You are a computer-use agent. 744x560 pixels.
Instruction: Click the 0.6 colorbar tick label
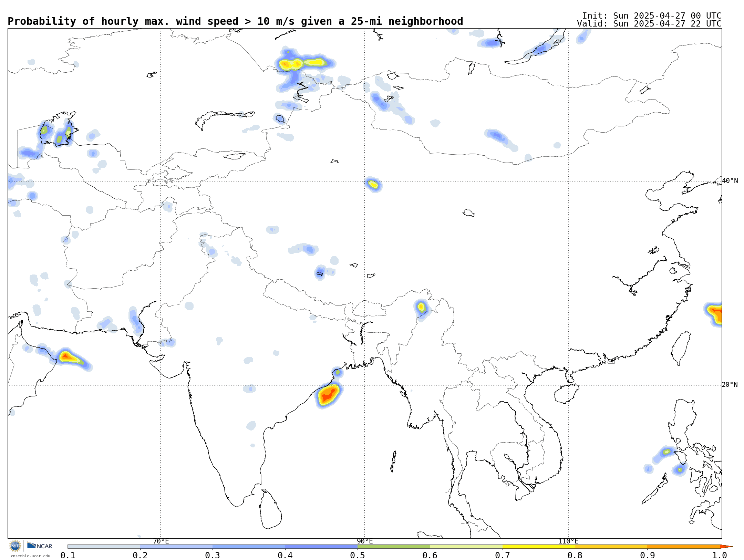click(430, 555)
